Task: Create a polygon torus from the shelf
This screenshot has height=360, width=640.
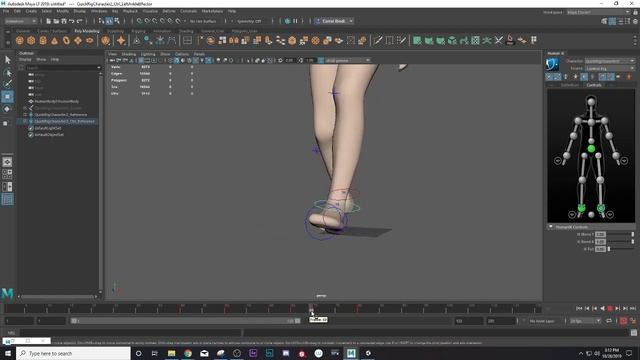Action: click(x=66, y=40)
